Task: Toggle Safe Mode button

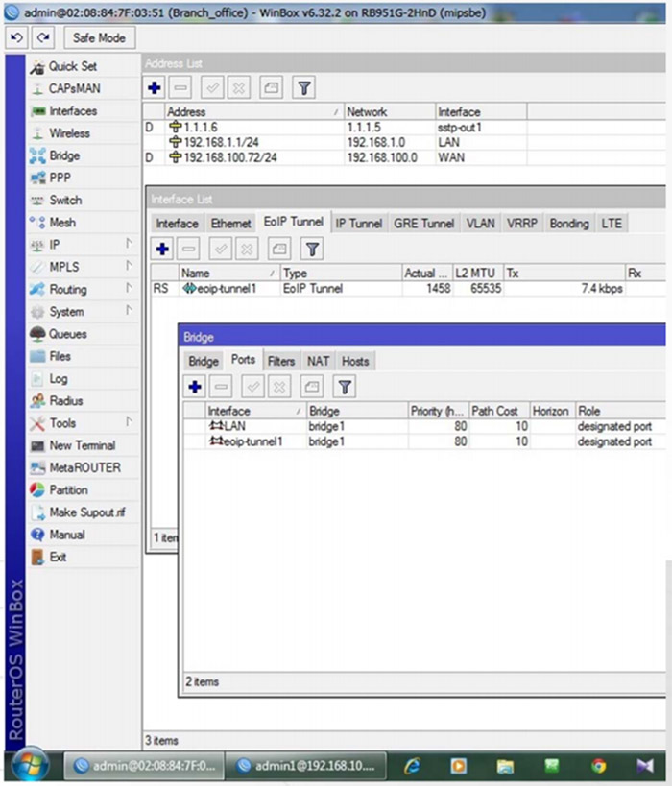Action: [x=99, y=38]
